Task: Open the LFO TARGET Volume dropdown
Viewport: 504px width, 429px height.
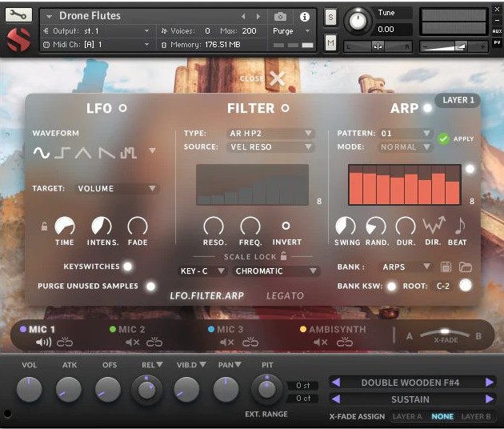Action: 117,188
